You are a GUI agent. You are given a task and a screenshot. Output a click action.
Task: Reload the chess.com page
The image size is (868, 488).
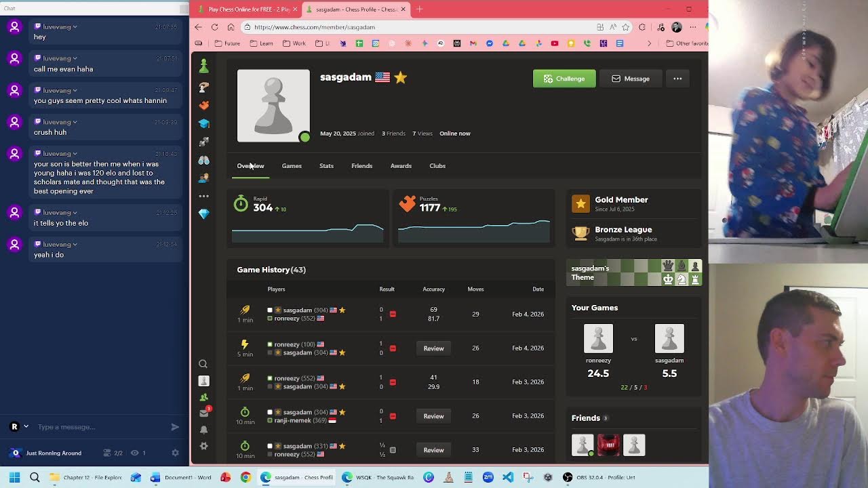tap(214, 27)
